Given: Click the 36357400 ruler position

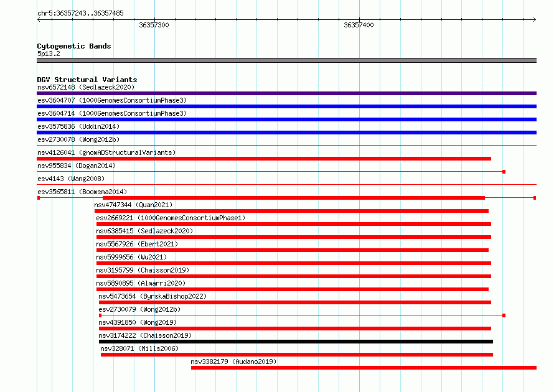Looking at the screenshot, I should click(359, 25).
